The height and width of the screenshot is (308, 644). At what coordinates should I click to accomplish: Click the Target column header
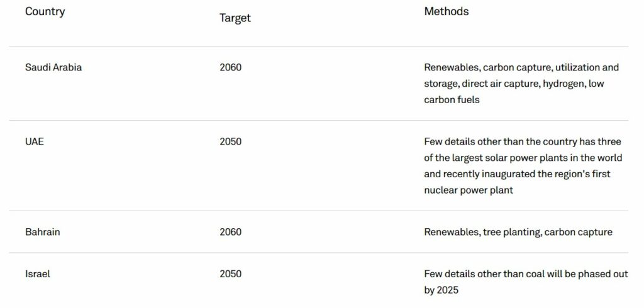click(x=235, y=18)
